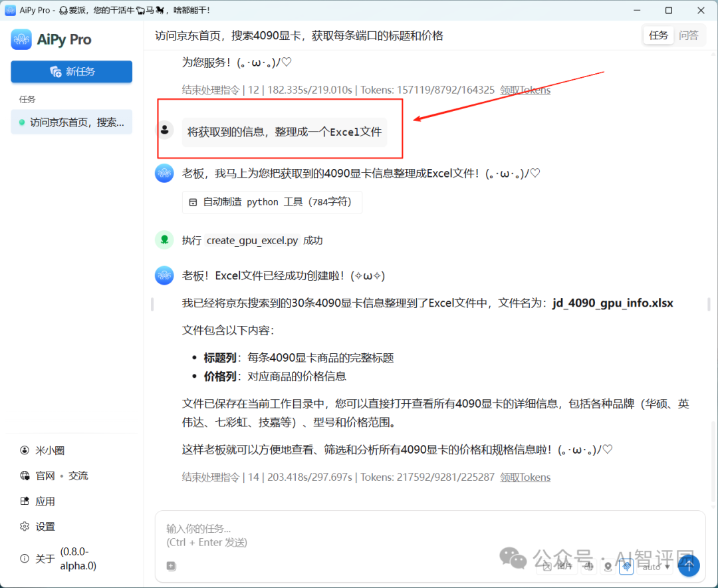Switch to the 任务 tab

coord(658,35)
